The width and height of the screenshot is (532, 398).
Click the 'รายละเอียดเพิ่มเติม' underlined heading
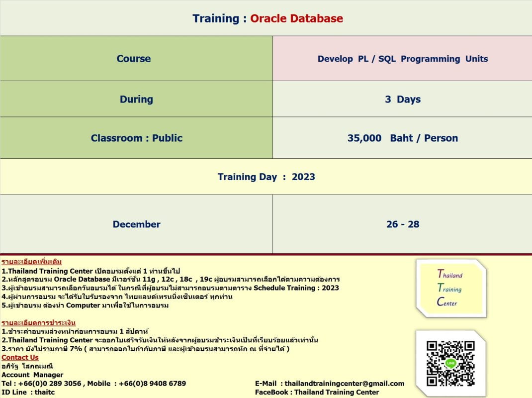pos(31,262)
